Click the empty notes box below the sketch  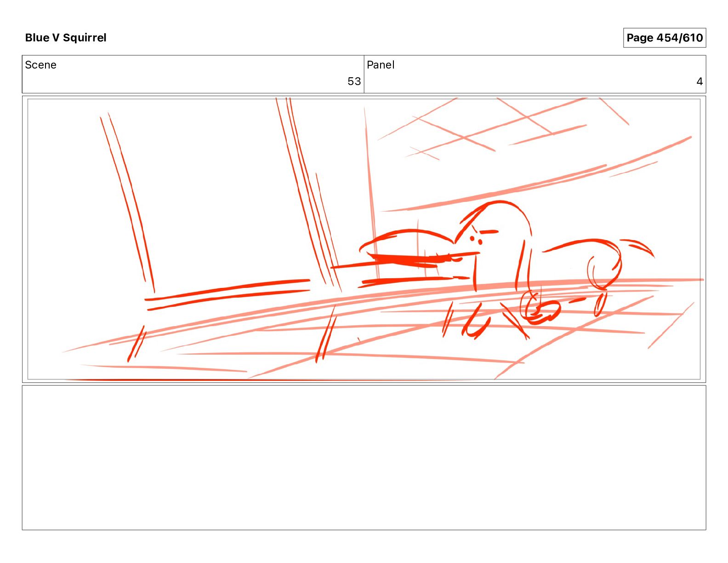364,458
